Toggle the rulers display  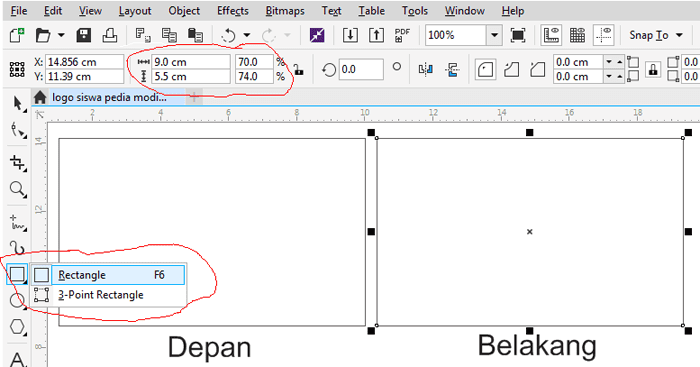(x=551, y=35)
